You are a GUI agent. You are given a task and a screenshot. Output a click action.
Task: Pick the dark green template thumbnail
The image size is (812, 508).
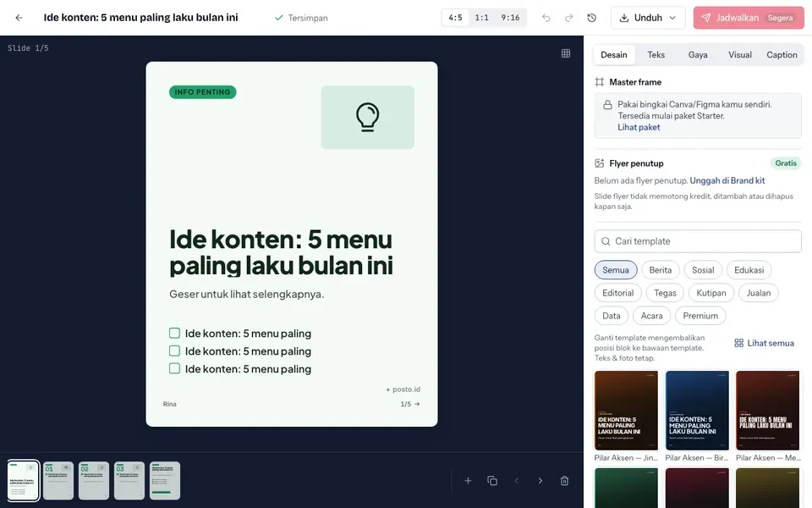(626, 488)
